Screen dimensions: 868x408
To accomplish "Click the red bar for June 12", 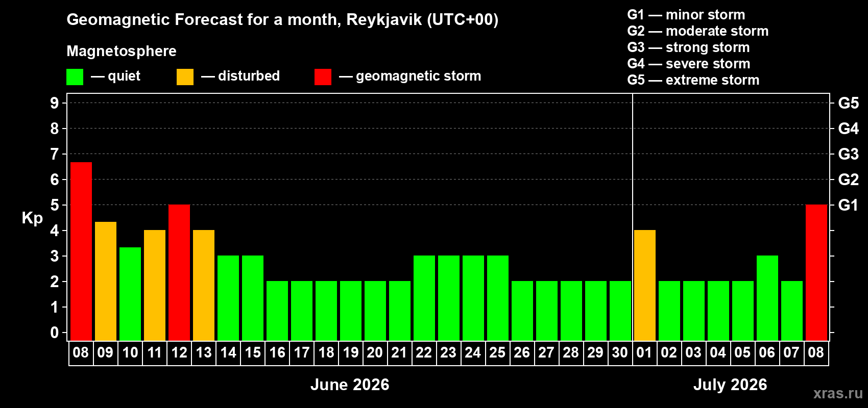I will tap(179, 272).
